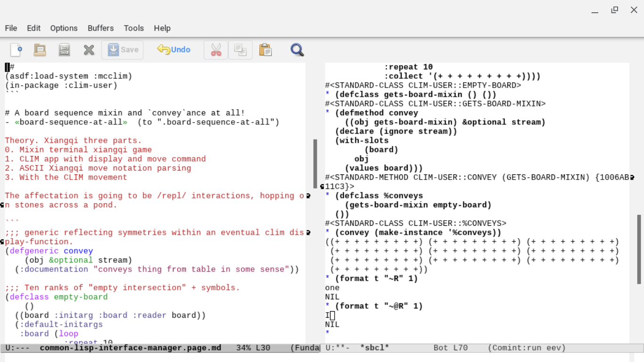Click "1. CLIM app with display and move command"
This screenshot has width=644, height=362.
tap(105, 159)
